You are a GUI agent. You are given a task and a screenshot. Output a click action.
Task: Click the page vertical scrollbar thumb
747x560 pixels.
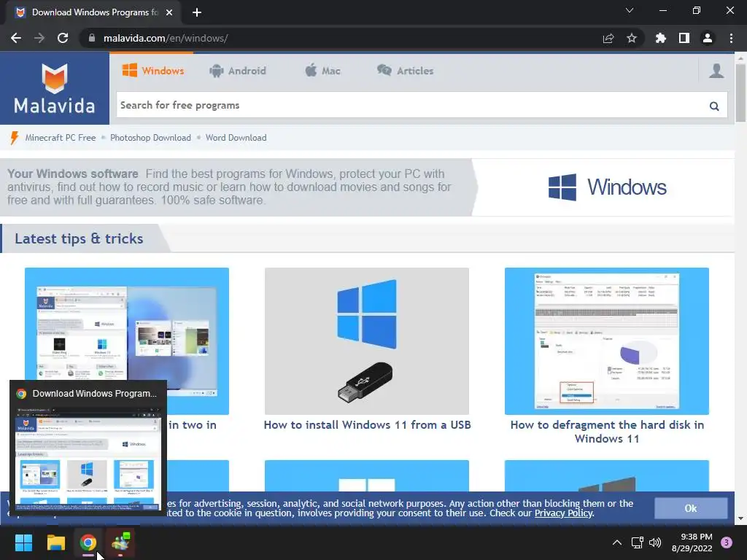tap(741, 93)
